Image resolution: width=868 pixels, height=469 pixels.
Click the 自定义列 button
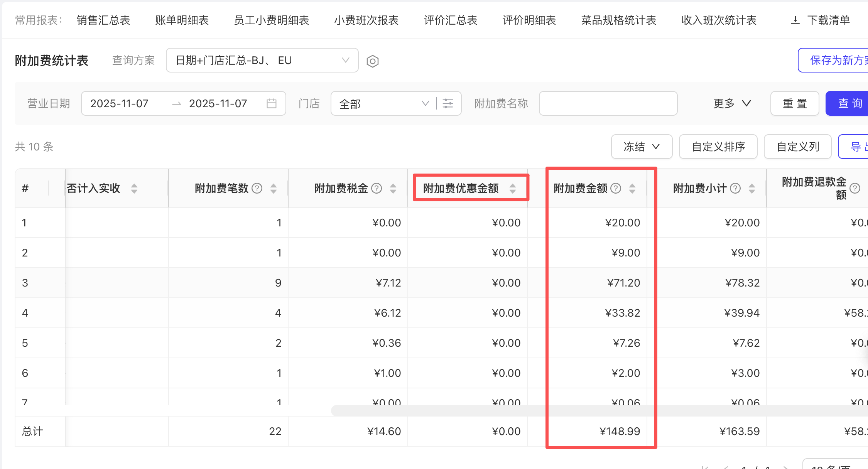coord(797,147)
